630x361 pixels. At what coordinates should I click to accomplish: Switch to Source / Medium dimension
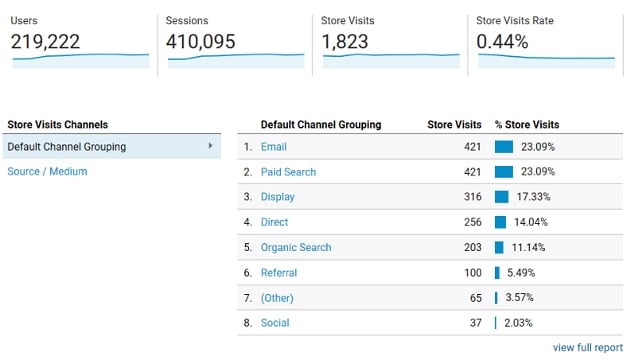coord(47,171)
